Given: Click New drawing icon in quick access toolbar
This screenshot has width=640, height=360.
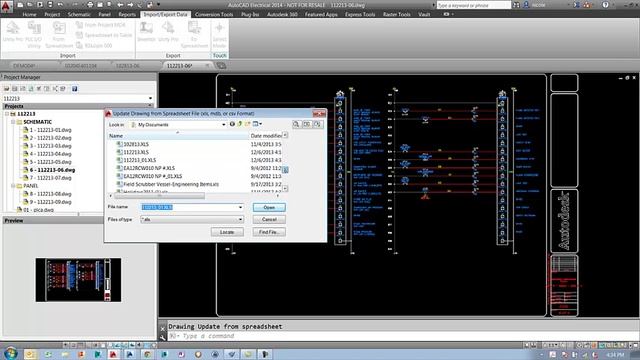Looking at the screenshot, I should pos(20,5).
